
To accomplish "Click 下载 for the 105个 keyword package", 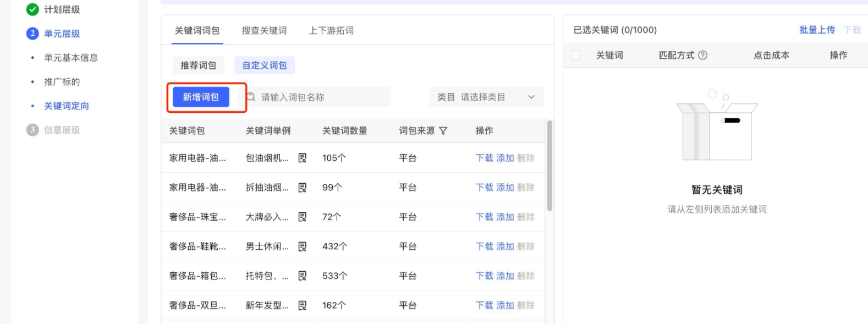I will click(x=484, y=158).
